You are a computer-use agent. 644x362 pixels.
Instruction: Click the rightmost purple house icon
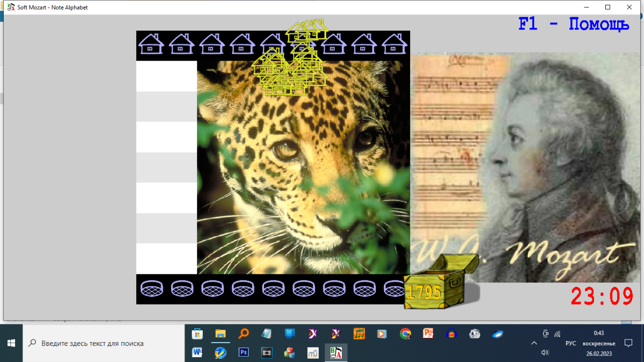point(394,44)
